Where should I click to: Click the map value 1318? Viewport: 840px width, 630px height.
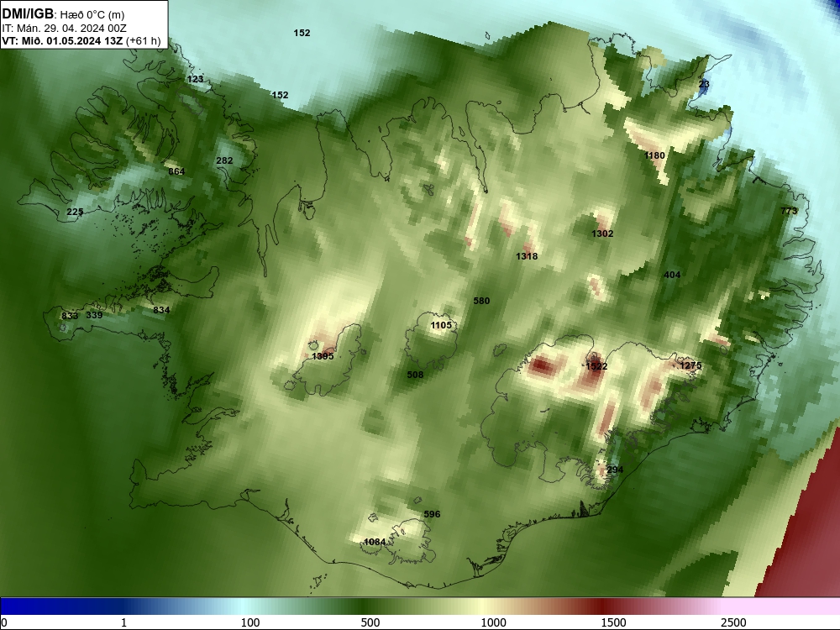point(527,256)
